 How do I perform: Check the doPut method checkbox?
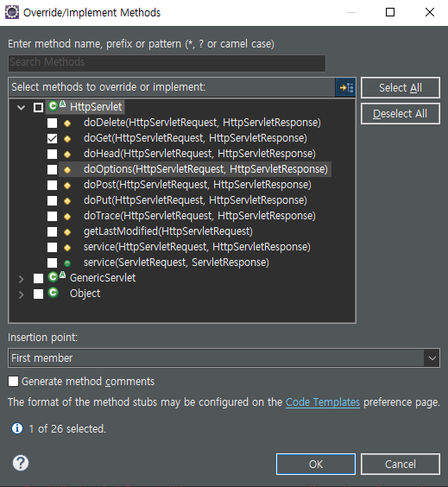[52, 200]
